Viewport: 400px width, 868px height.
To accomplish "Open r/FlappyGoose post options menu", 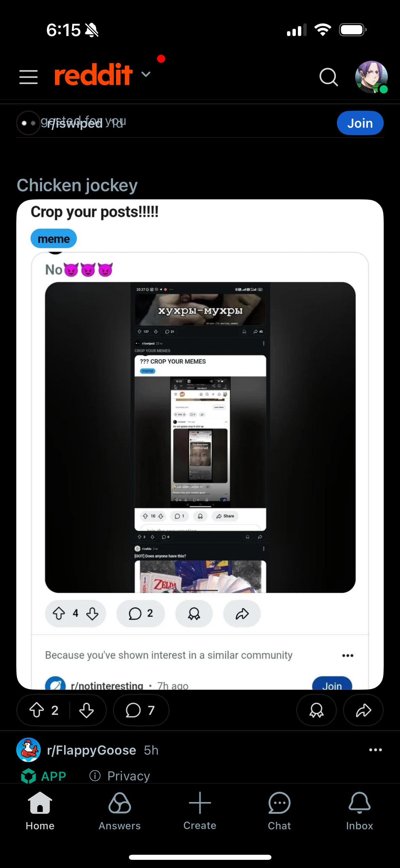I will (375, 750).
